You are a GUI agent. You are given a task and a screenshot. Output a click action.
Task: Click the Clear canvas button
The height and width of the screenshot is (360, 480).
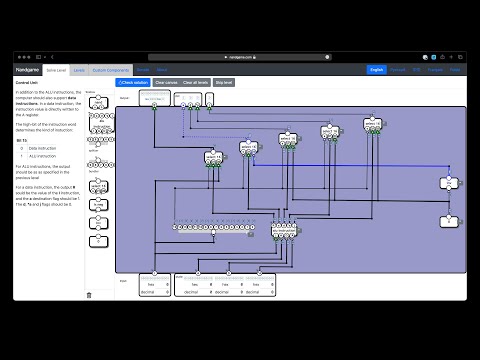(166, 82)
